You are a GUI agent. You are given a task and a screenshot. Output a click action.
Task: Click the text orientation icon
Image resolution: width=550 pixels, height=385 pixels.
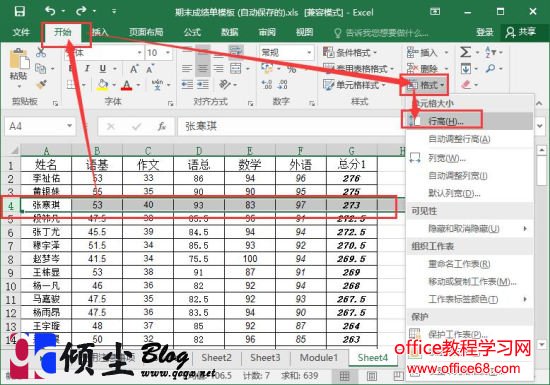pyautogui.click(x=224, y=85)
